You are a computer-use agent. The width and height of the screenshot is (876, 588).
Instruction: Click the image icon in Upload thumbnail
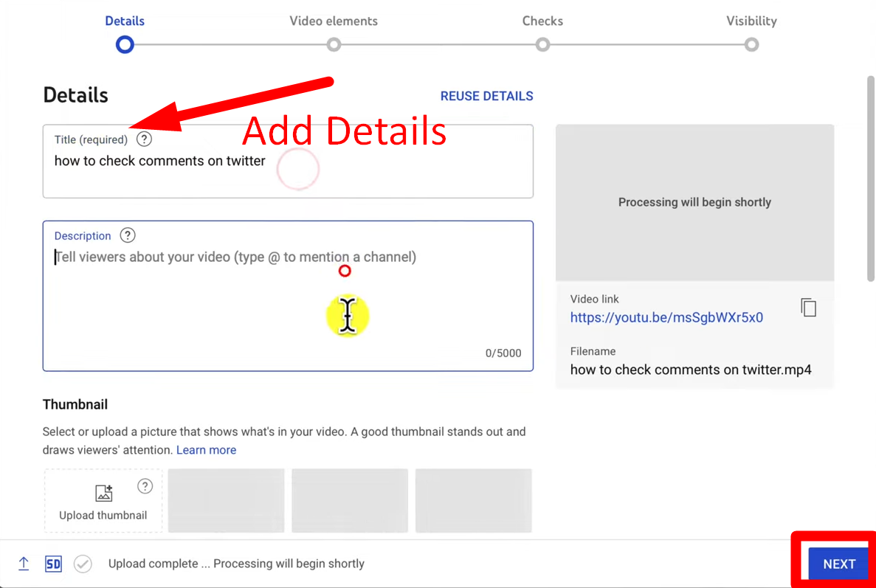tap(104, 493)
